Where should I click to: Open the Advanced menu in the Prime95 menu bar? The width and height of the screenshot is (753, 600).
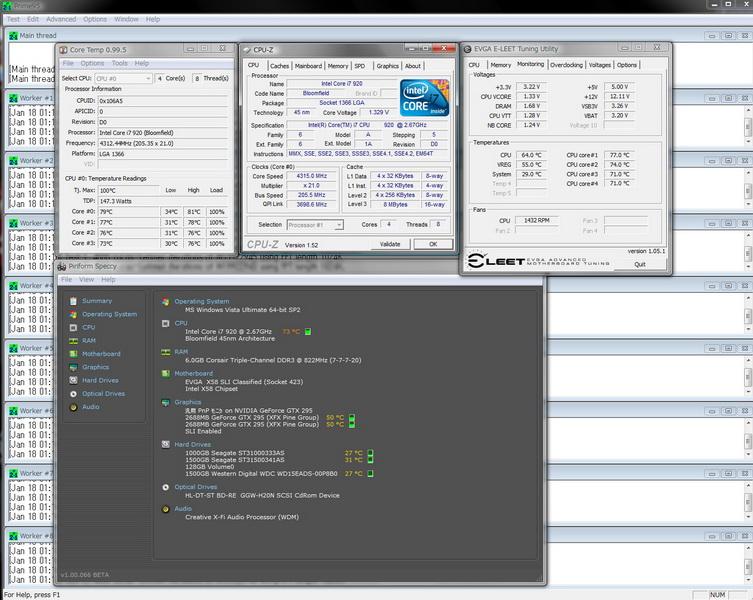60,19
